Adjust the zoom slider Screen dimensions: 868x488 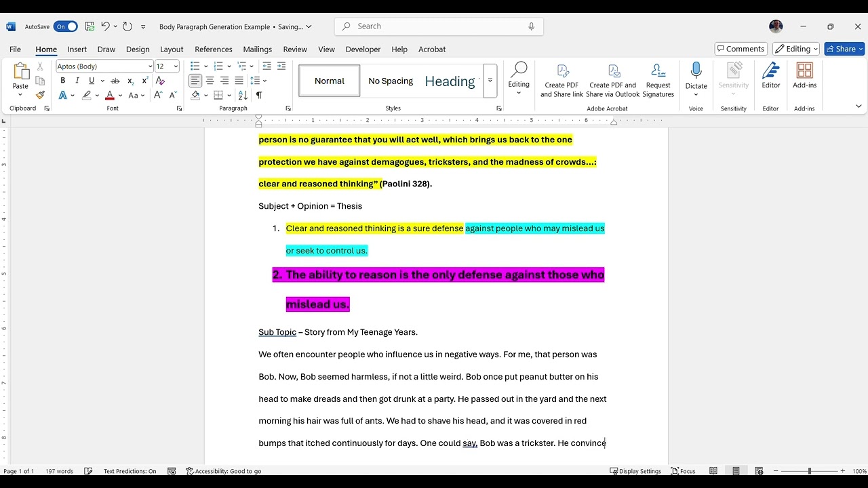click(x=809, y=471)
